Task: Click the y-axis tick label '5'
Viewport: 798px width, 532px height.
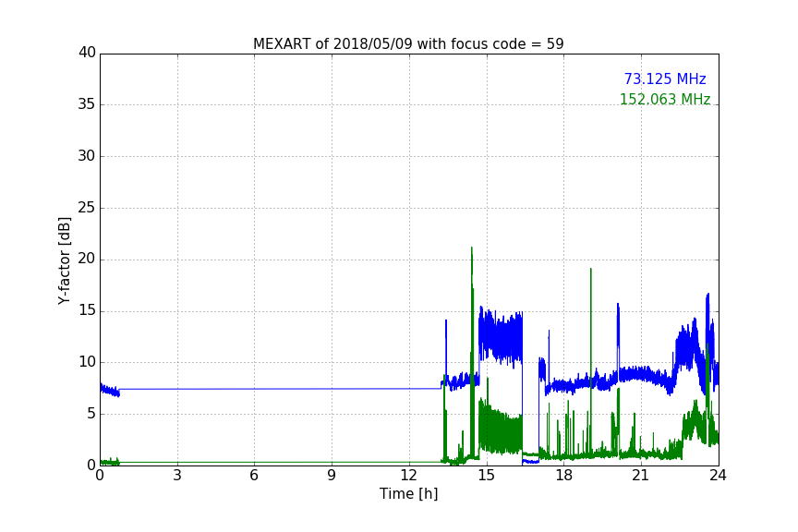Action: (91, 414)
